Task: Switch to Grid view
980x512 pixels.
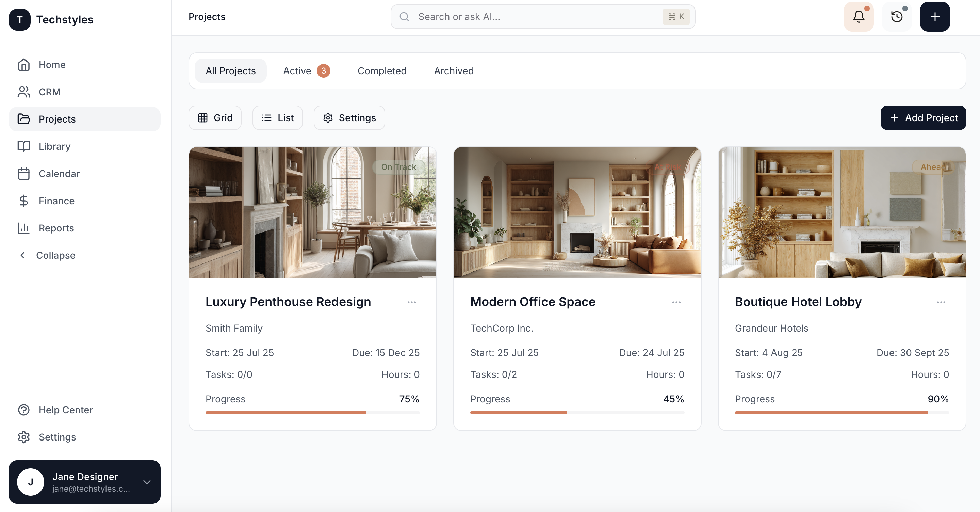Action: click(215, 118)
